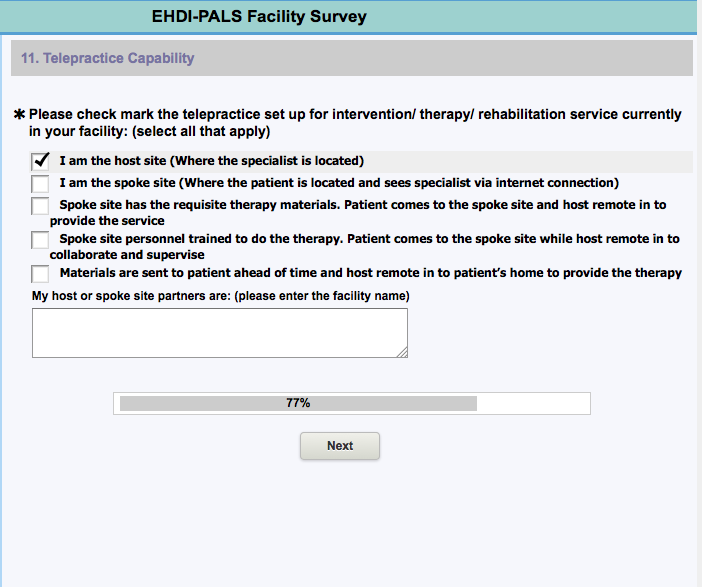Image resolution: width=703 pixels, height=587 pixels.
Task: Click the Next button
Action: (340, 446)
